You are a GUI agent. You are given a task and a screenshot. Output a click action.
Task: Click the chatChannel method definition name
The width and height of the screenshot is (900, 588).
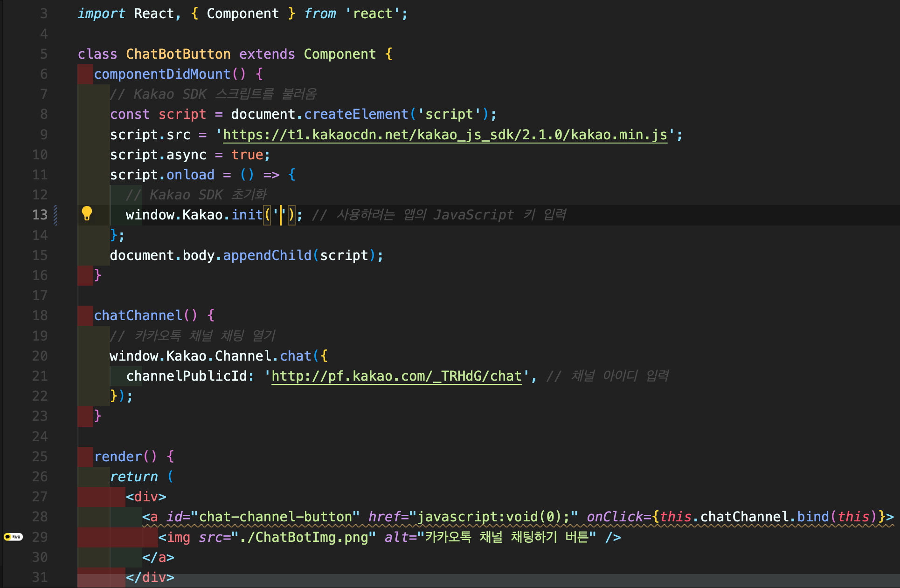[x=138, y=315]
